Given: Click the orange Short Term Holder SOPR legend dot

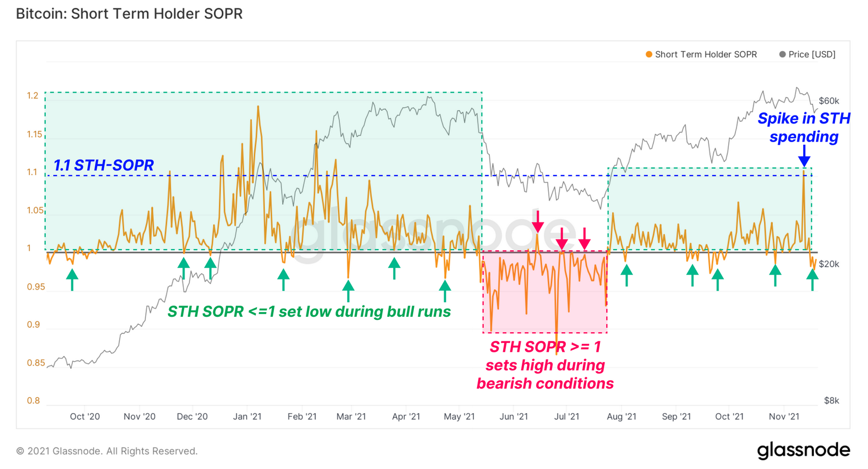Looking at the screenshot, I should (648, 54).
